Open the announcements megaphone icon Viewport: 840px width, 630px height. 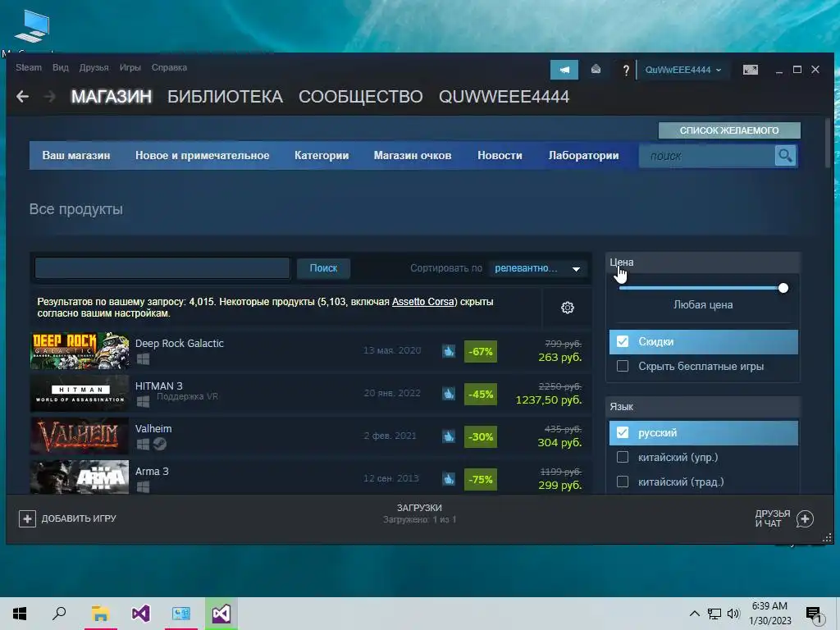point(564,70)
